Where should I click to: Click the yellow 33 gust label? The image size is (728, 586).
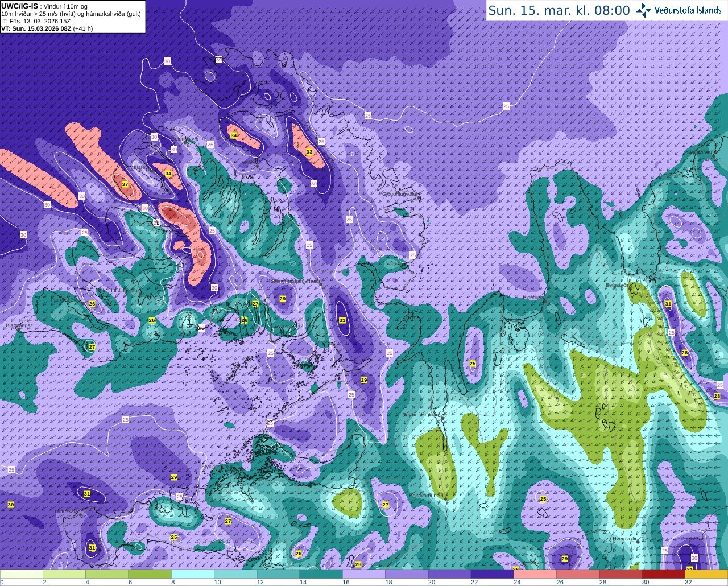[x=309, y=152]
